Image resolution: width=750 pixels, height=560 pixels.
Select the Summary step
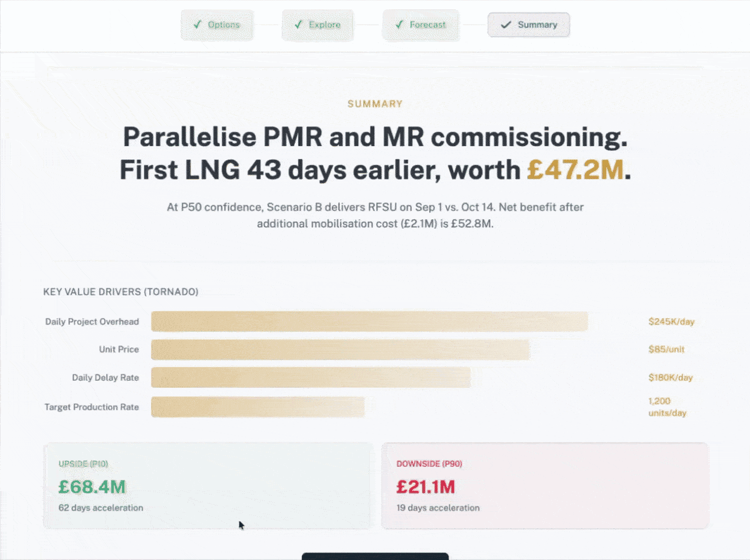point(528,25)
